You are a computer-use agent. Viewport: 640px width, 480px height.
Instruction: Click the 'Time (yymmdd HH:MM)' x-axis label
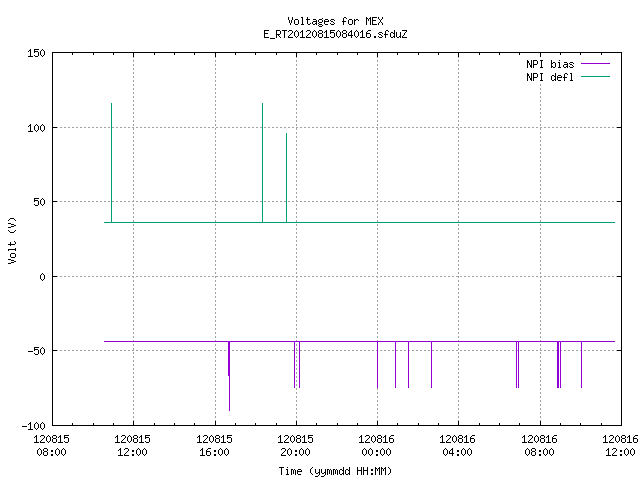coord(335,471)
